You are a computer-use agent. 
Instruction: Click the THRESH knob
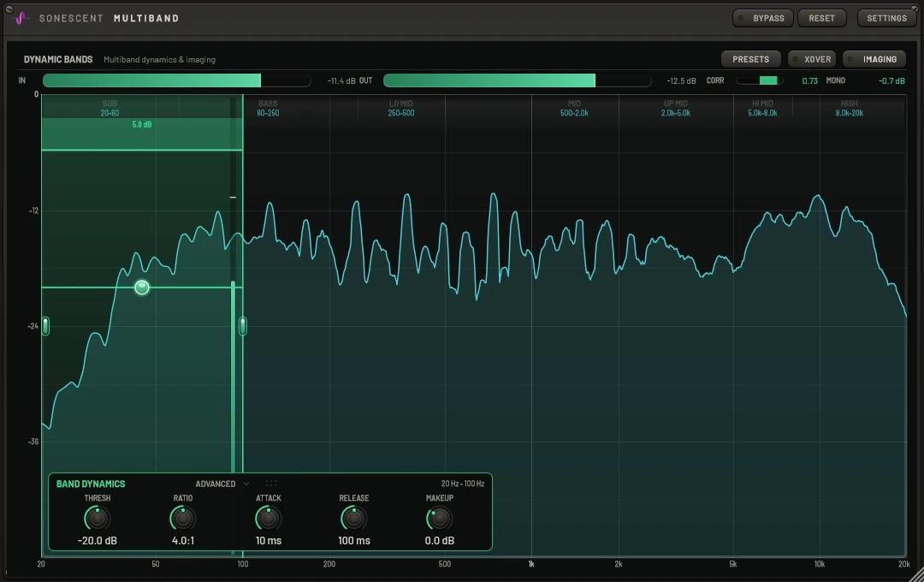coord(98,519)
